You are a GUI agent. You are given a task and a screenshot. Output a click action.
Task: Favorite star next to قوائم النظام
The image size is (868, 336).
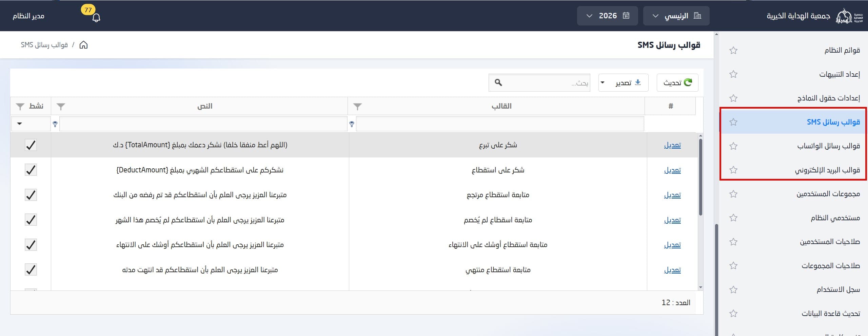pos(733,50)
